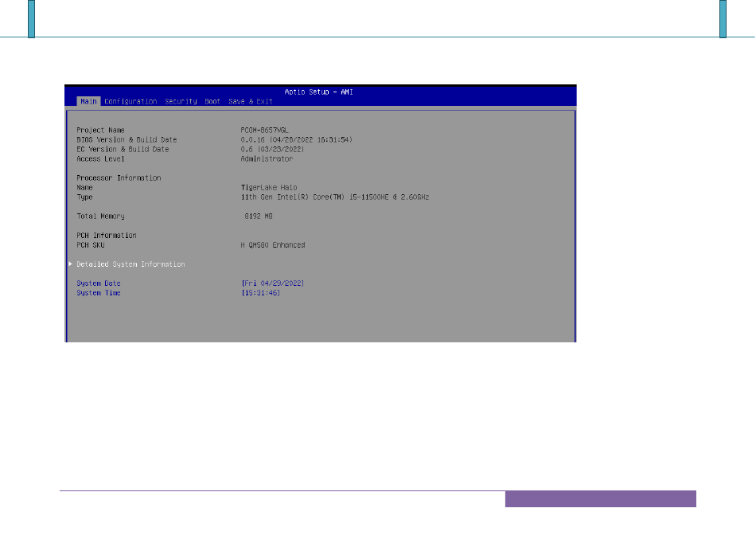Click BIOS Version & Build Date label
Viewport: 756px width, 535px height.
[127, 140]
